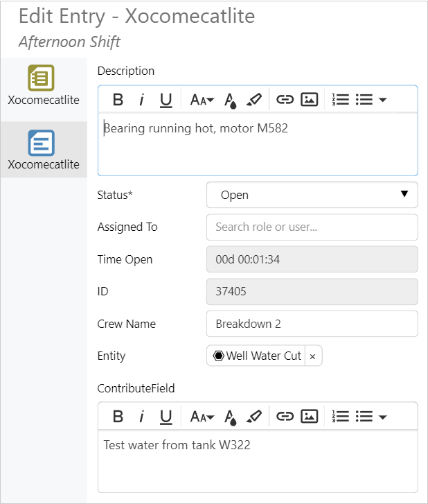Remove the Well Water Cut entity tag
Image resolution: width=428 pixels, height=504 pixels.
pyautogui.click(x=312, y=356)
